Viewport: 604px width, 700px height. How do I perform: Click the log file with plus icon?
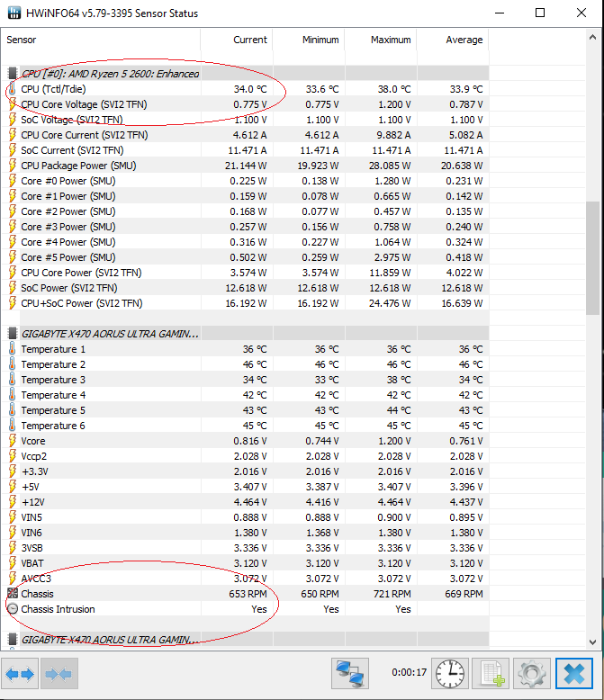pos(491,673)
